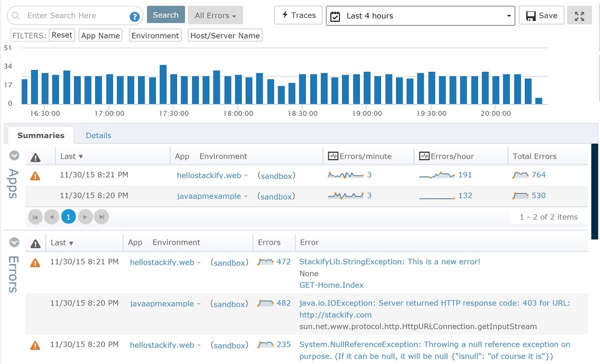Click orange warning icon on StringException error row
Viewport: 600px width, 364px height.
[x=35, y=262]
